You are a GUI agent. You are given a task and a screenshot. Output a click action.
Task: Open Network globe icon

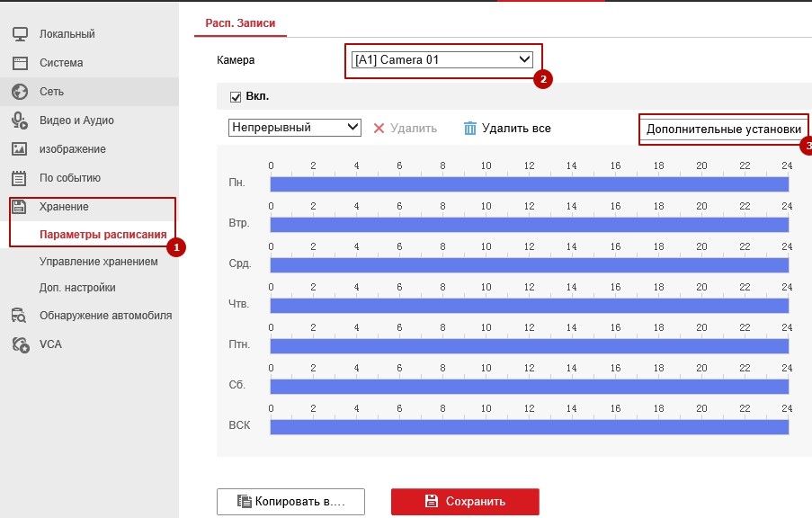[x=20, y=92]
